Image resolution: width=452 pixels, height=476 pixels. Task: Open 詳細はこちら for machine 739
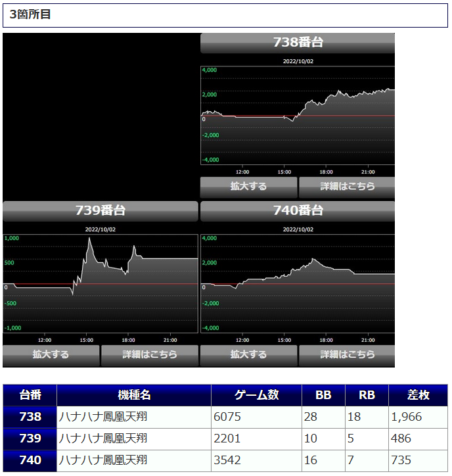coord(150,356)
